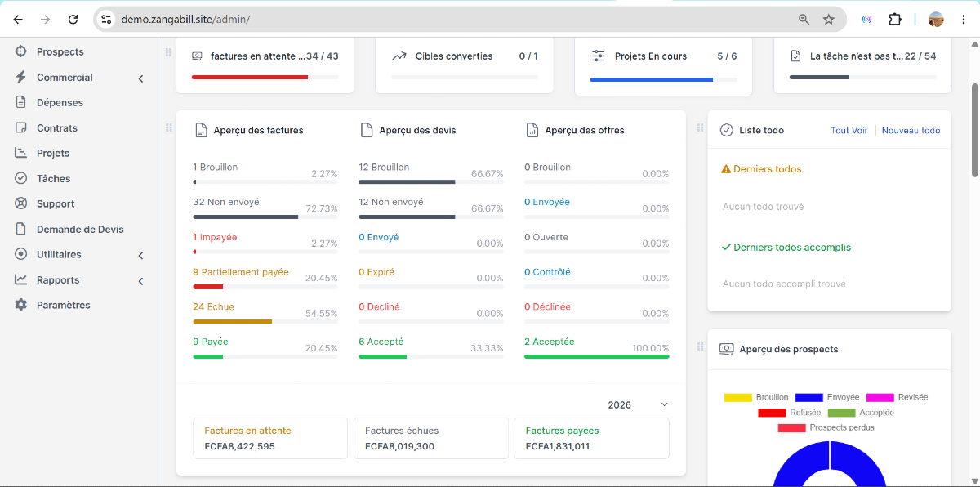Click the 2 Acceptée offres link
This screenshot has height=487, width=980.
pyautogui.click(x=550, y=342)
